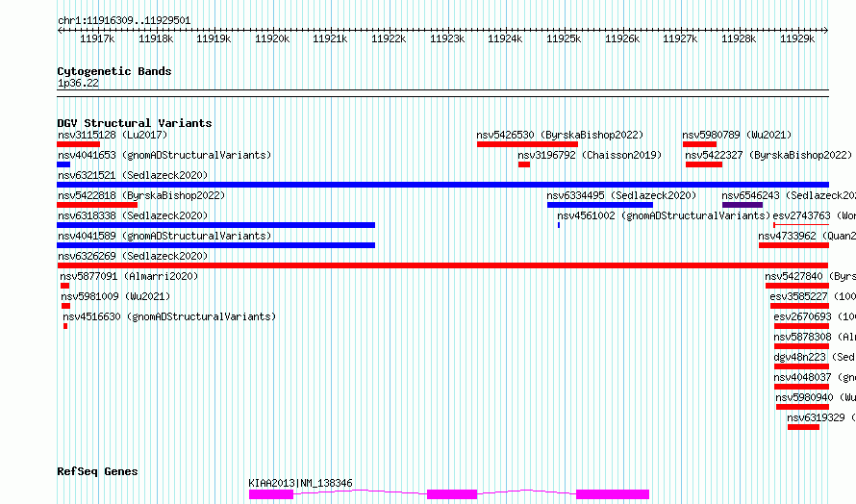Select the purple bar under nsv6546243
The image size is (856, 504).
coord(743,205)
